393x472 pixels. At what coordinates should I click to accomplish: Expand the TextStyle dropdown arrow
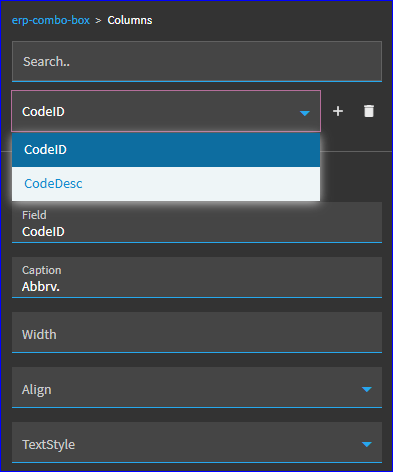[x=367, y=444]
